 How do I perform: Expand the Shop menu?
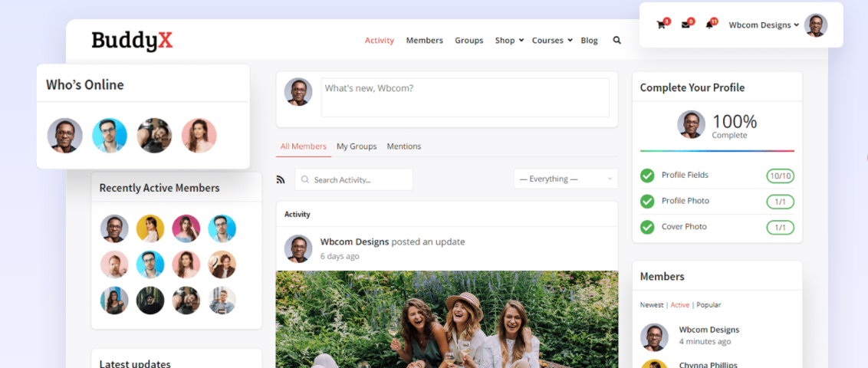509,41
